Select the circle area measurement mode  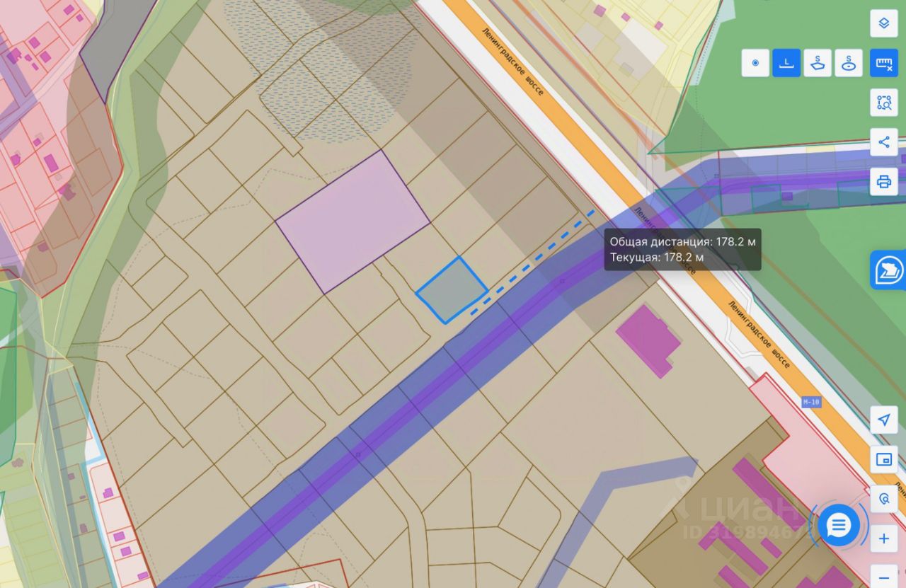coord(849,63)
